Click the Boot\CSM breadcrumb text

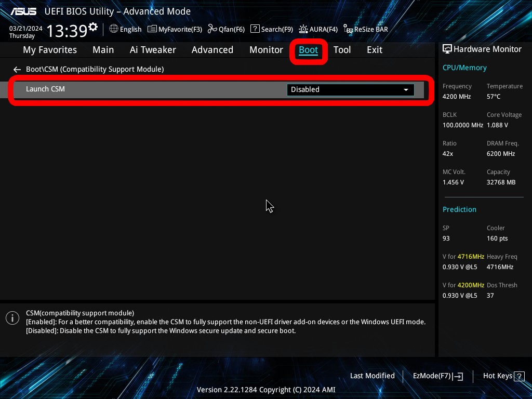tap(95, 69)
